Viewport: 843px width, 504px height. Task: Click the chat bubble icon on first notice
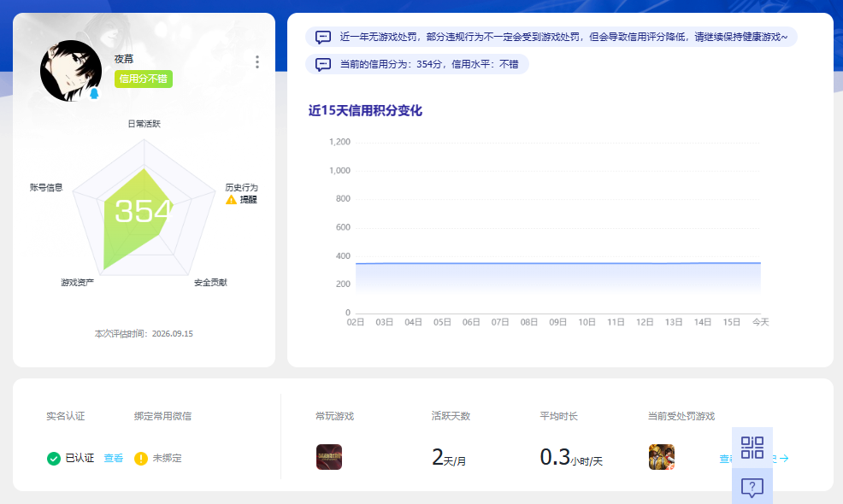(x=323, y=37)
